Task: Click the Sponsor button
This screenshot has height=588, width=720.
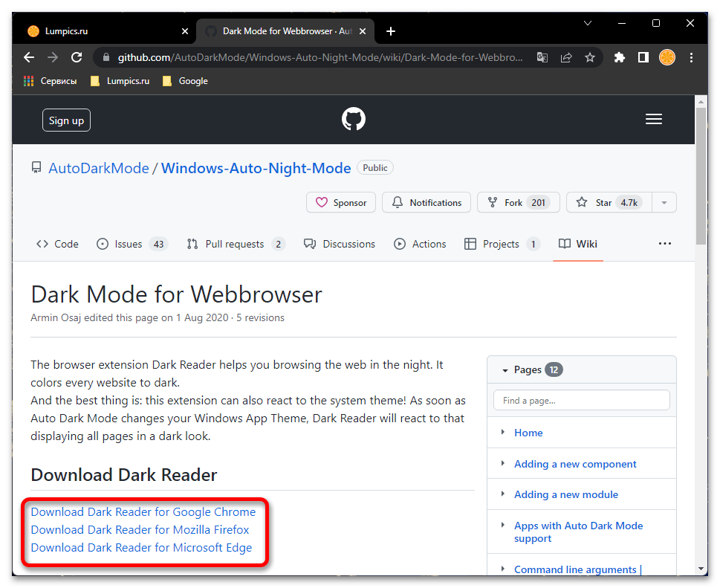Action: (x=341, y=203)
